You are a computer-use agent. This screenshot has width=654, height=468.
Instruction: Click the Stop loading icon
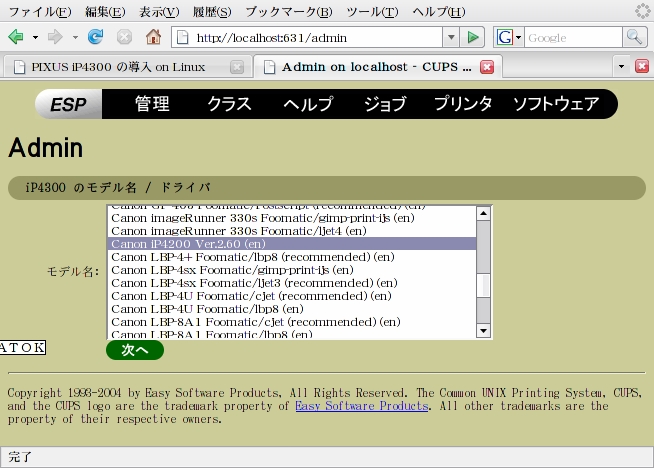pyautogui.click(x=124, y=37)
